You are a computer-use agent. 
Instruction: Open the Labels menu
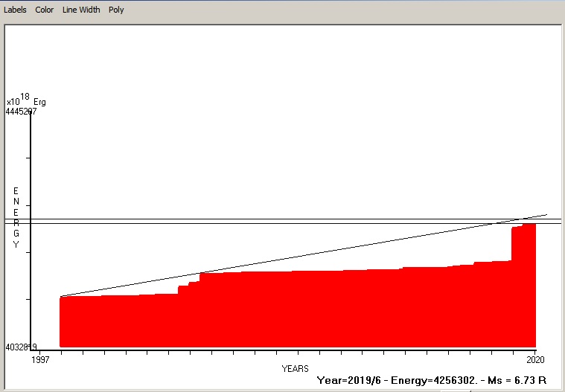point(15,10)
